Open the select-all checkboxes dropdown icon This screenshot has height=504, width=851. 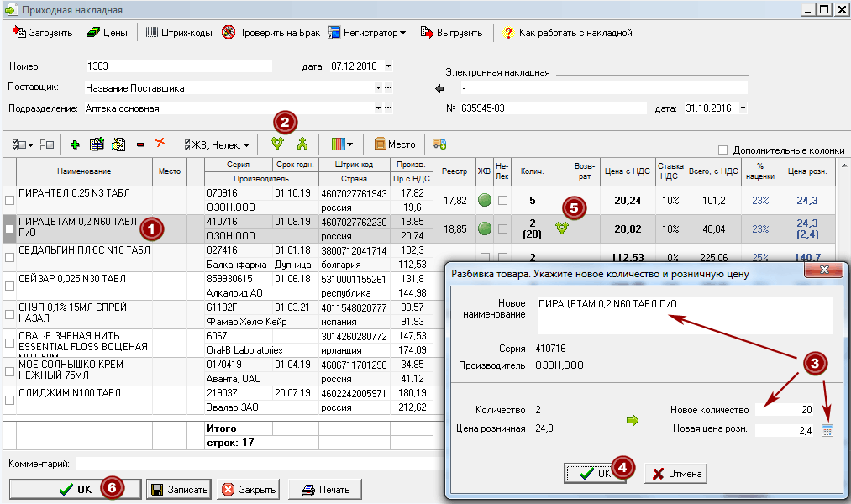pos(22,144)
